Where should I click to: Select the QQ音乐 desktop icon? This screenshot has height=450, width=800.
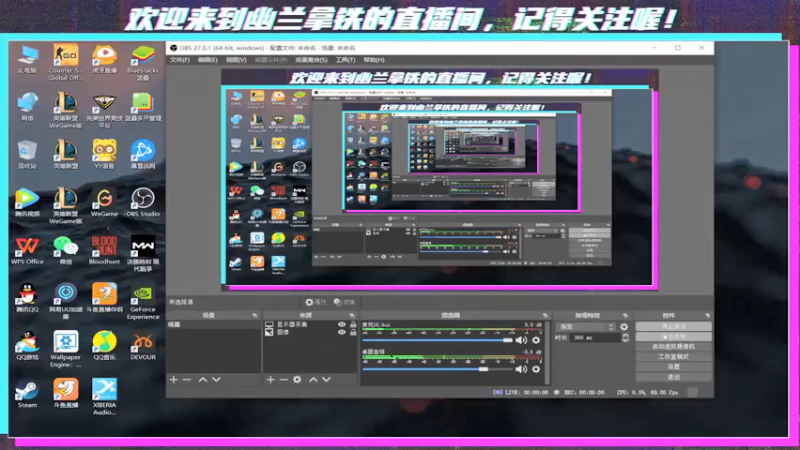pyautogui.click(x=104, y=346)
